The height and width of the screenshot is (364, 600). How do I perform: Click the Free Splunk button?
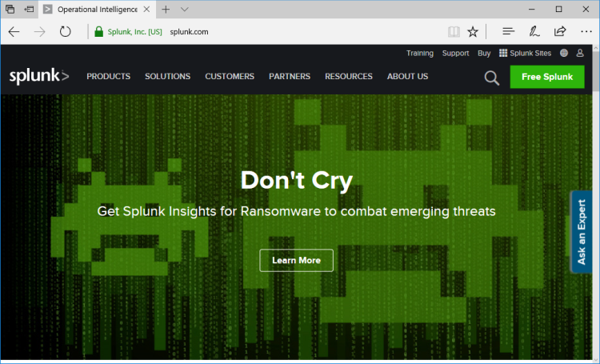pyautogui.click(x=547, y=77)
